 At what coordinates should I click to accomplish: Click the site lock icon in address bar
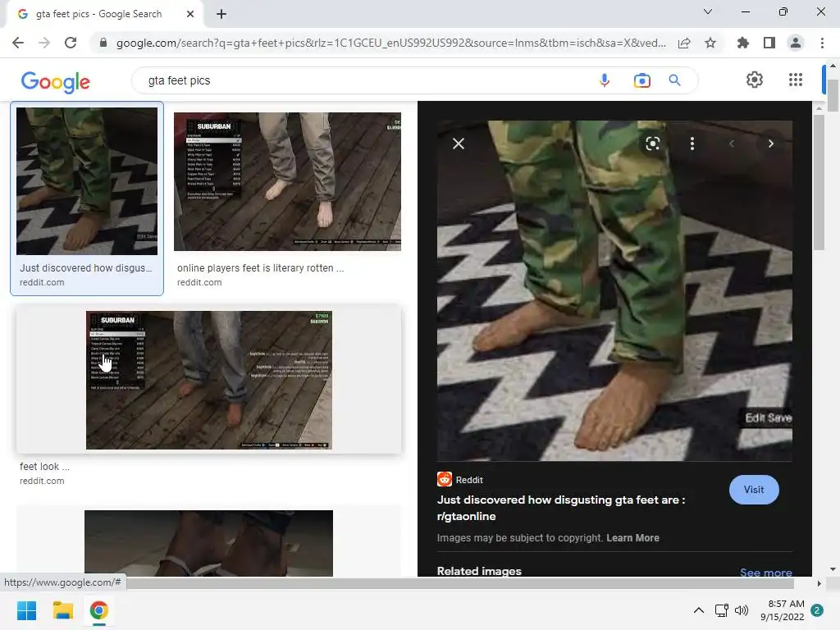(x=103, y=43)
